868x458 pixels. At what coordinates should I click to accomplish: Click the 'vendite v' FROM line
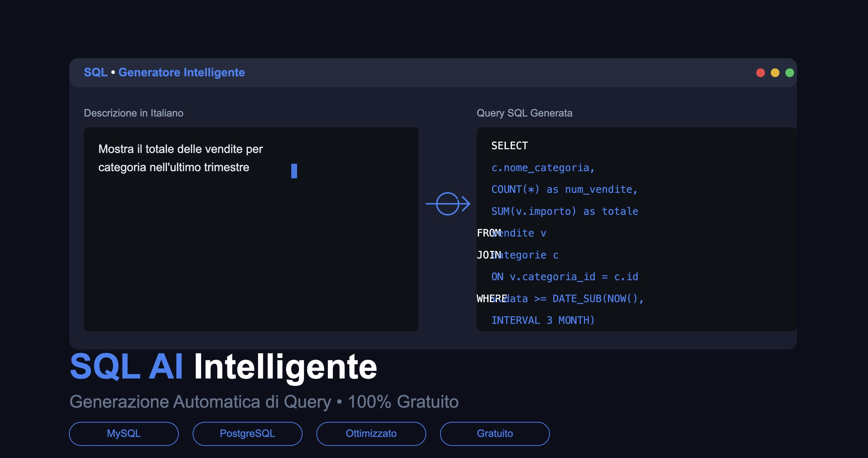click(x=519, y=233)
